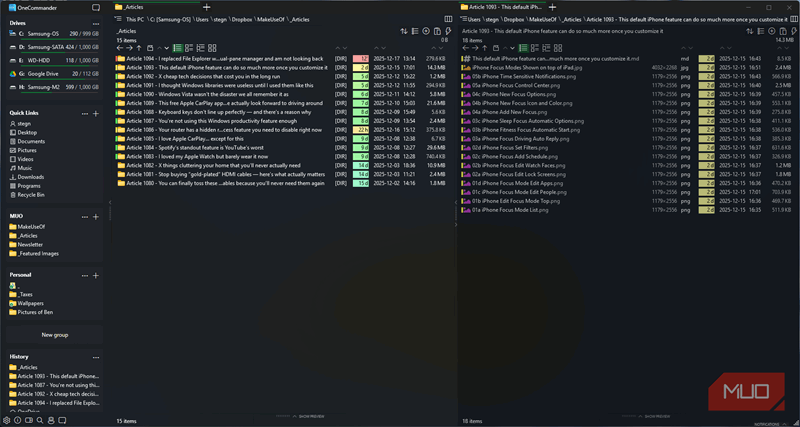Open Quick Links section three-dot menu
The height and width of the screenshot is (427, 800).
tap(85, 114)
